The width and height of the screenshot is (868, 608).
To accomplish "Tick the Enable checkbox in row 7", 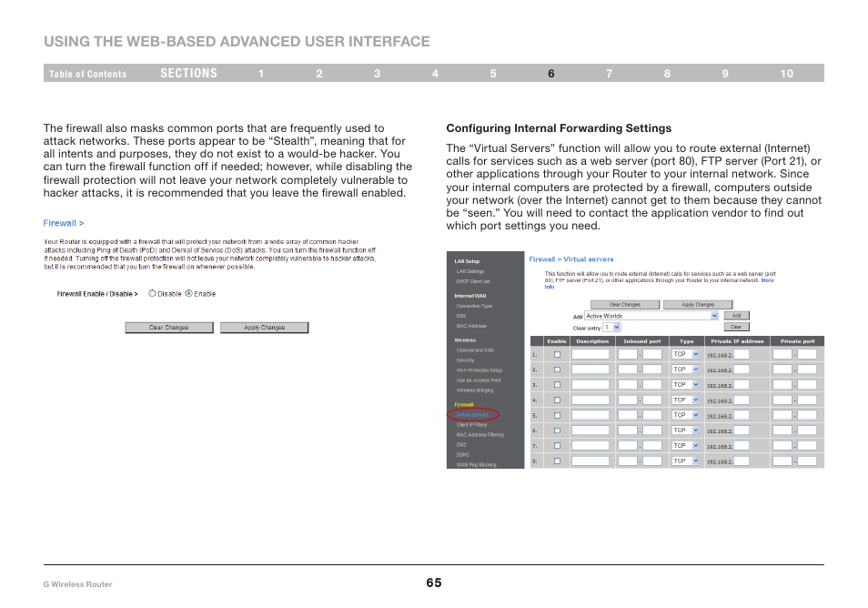I will pos(557,446).
